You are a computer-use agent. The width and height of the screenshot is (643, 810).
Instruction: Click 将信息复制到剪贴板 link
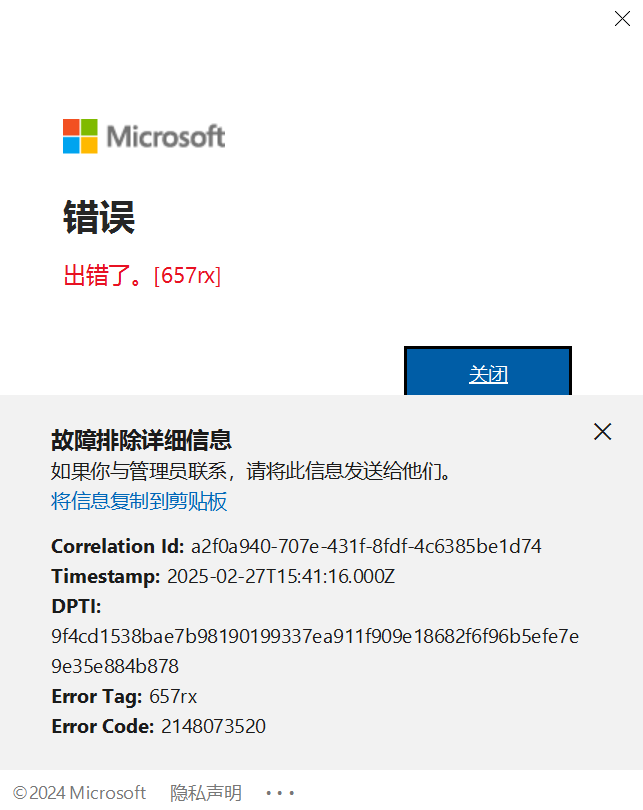coord(139,501)
